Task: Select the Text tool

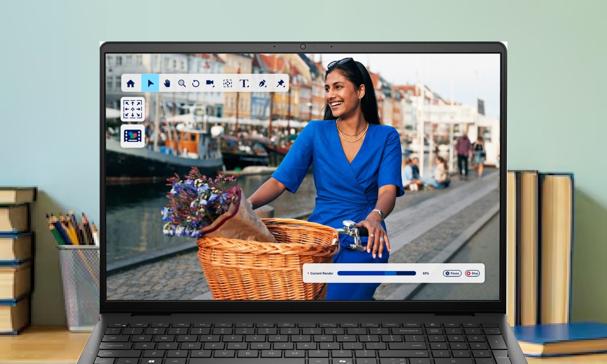Action: pyautogui.click(x=244, y=83)
